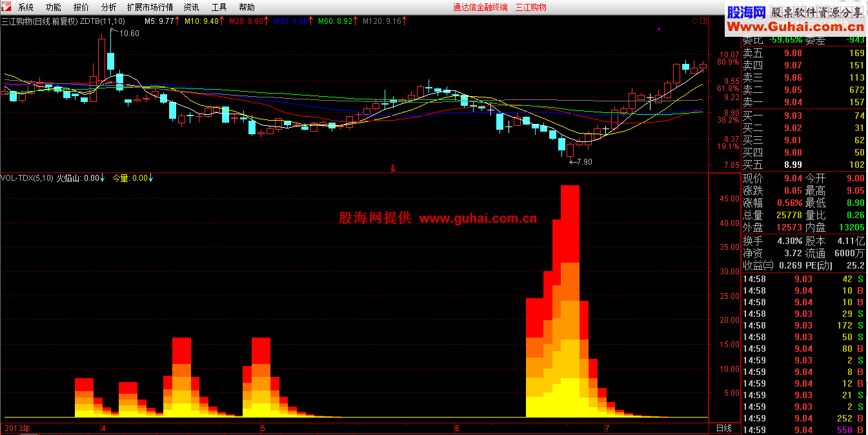868x435 pixels.
Task: Click the 通达信金融终端 title text
Action: 480,7
